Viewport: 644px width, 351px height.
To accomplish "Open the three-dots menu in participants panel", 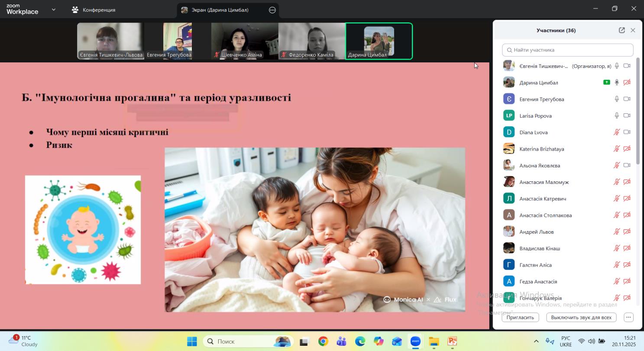I will coord(628,317).
